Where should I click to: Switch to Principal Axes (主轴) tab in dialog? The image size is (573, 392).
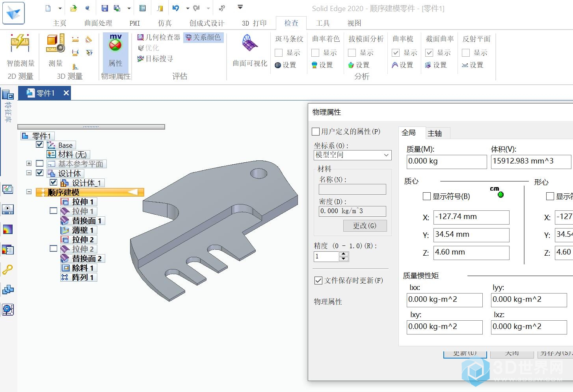click(435, 133)
